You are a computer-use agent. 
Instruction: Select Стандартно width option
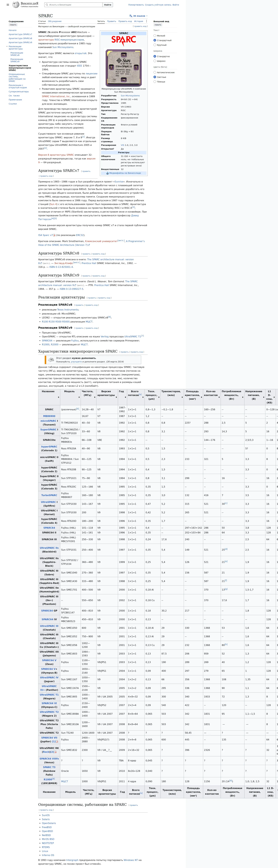pyautogui.click(x=155, y=56)
